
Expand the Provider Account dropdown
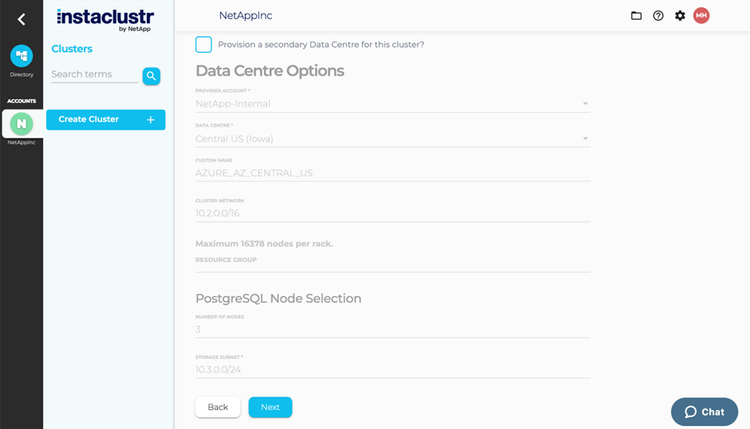point(392,103)
